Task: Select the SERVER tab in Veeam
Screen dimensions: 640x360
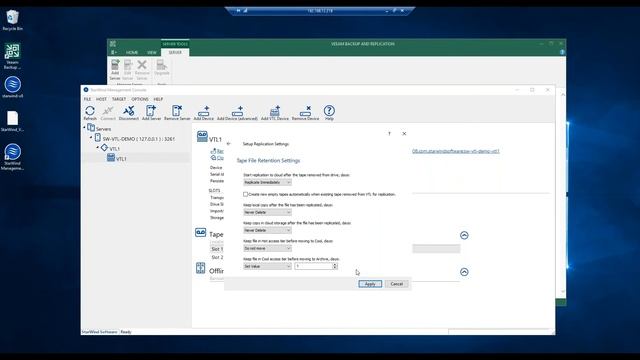Action: (175, 53)
